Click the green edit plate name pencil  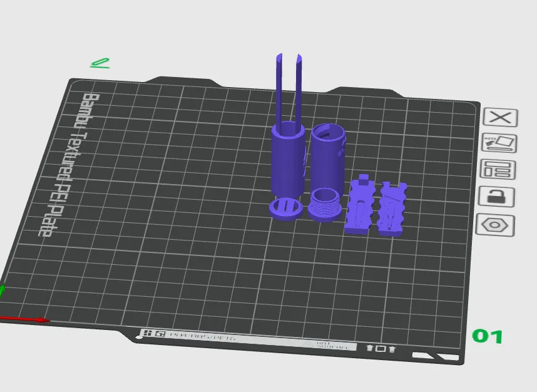(100, 63)
